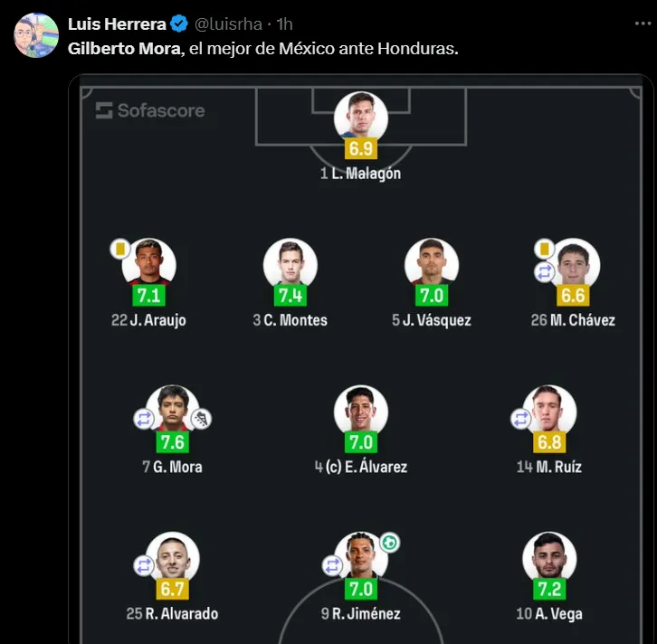The height and width of the screenshot is (644, 657).
Task: Click M. Ruíz's substitution icon
Action: point(520,419)
